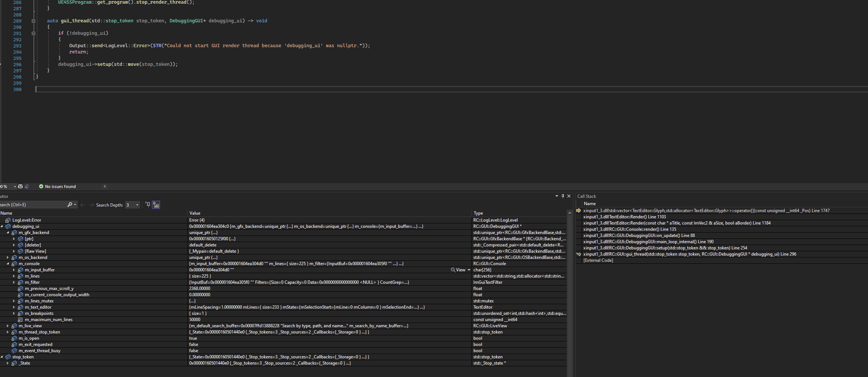Click the purple brain icon in the status bar
Image resolution: width=868 pixels, height=377 pixels.
26,186
